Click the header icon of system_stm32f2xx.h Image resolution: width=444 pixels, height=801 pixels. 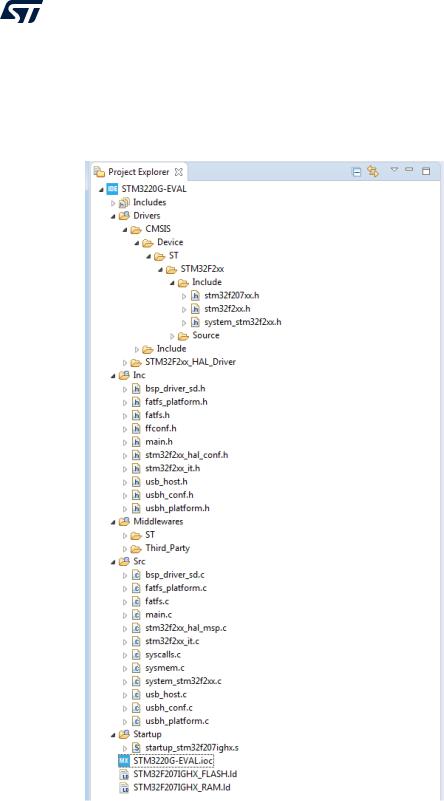tap(195, 322)
